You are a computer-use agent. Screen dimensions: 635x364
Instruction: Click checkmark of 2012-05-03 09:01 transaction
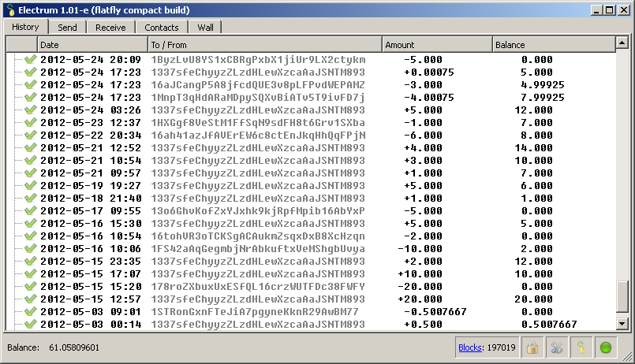[x=31, y=312]
